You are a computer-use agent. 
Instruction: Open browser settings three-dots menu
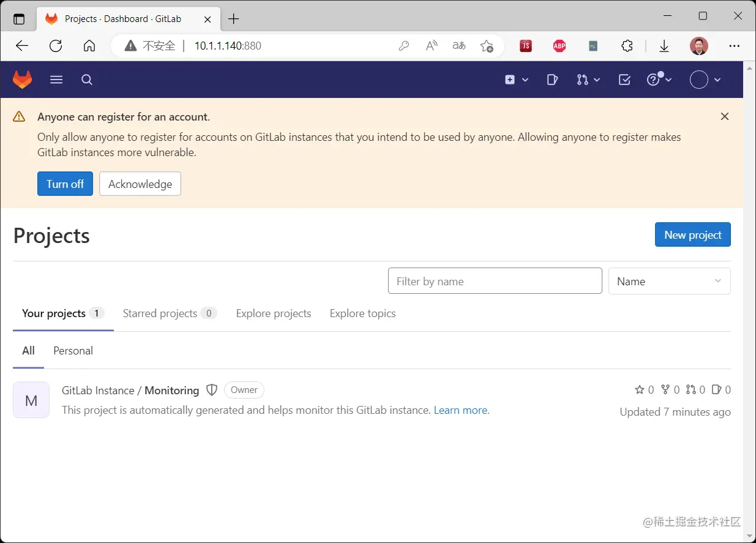[735, 46]
